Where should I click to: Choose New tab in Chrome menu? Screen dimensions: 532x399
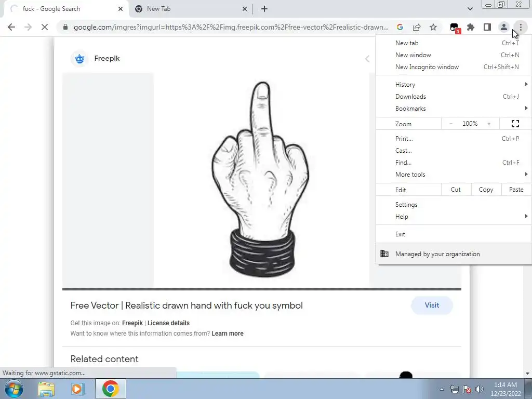tap(454, 43)
